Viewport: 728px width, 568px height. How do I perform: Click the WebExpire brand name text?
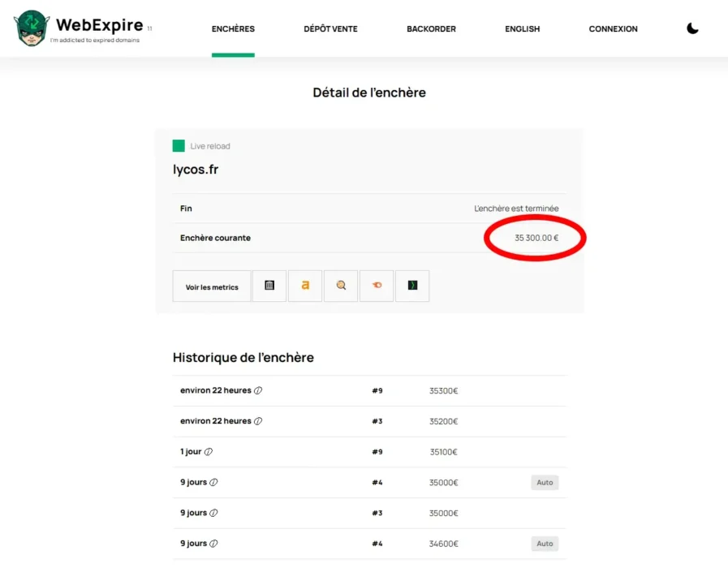click(x=99, y=24)
